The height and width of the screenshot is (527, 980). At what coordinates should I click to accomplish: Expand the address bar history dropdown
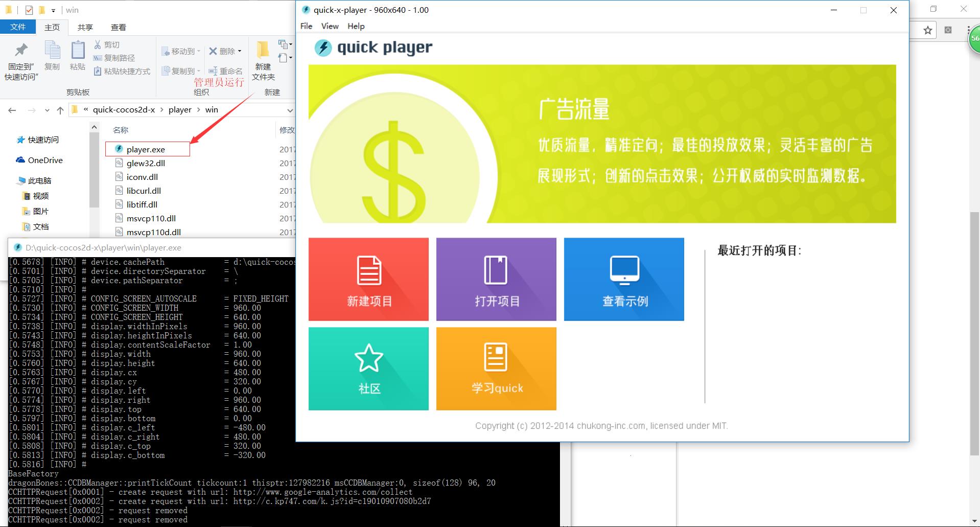tap(290, 110)
